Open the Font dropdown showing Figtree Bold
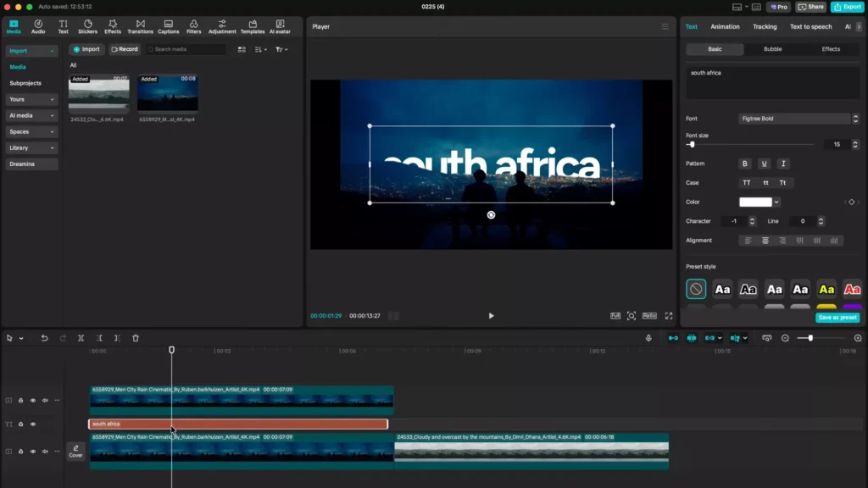Screen dimensions: 868x488 793,119
